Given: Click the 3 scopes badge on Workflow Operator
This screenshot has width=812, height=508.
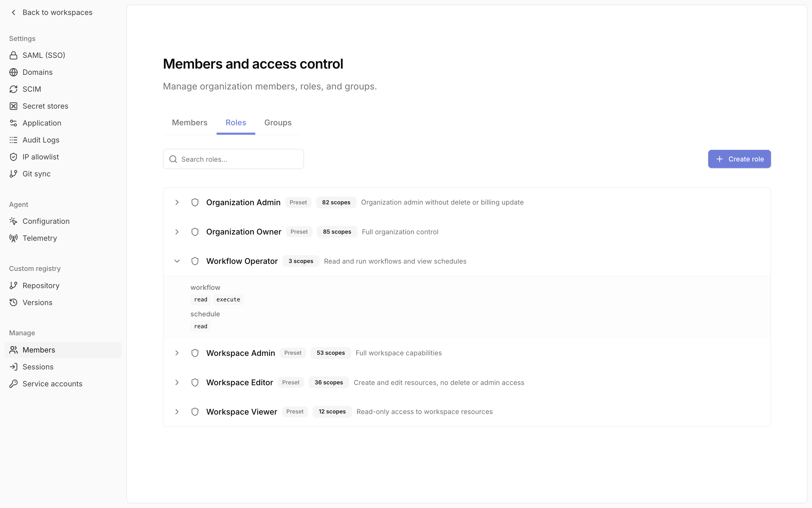Looking at the screenshot, I should (301, 261).
